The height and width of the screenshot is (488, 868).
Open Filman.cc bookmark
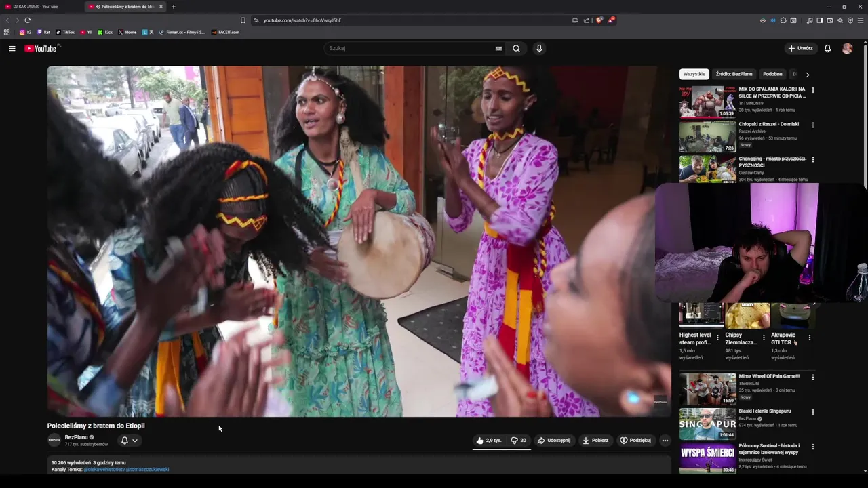[182, 32]
